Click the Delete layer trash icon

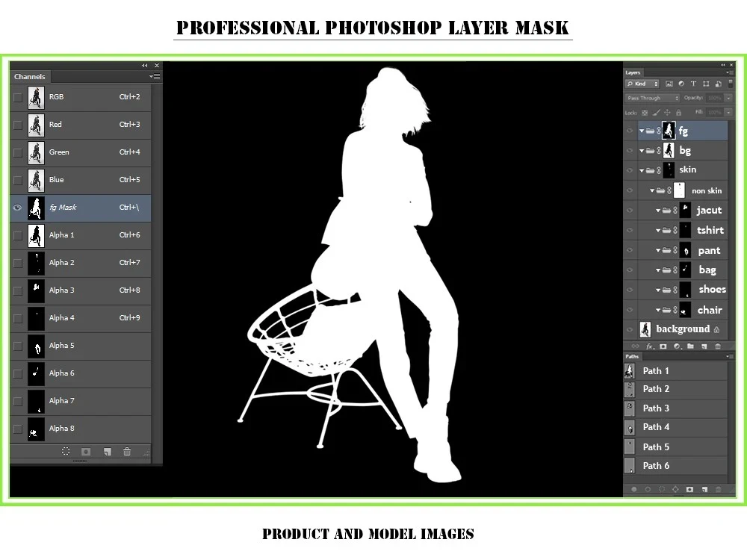pyautogui.click(x=718, y=346)
